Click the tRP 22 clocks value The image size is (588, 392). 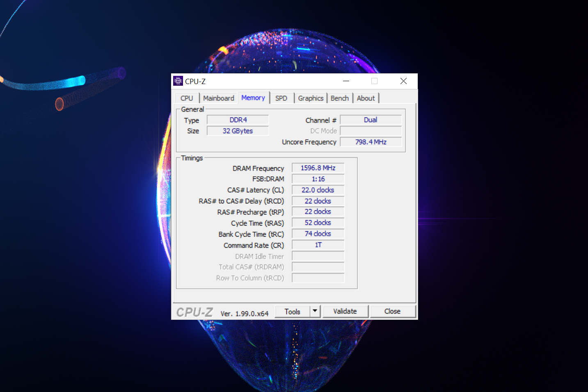(318, 212)
